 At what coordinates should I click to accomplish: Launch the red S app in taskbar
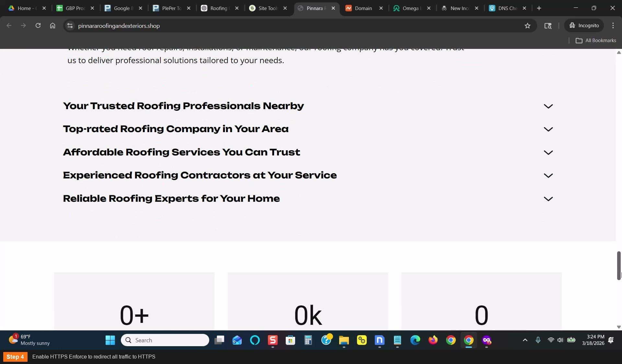point(273,340)
